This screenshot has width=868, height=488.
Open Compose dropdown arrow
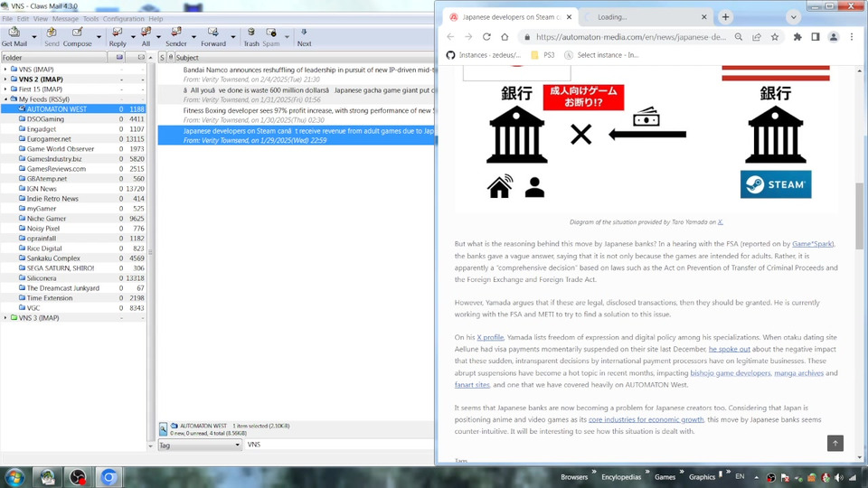click(99, 38)
